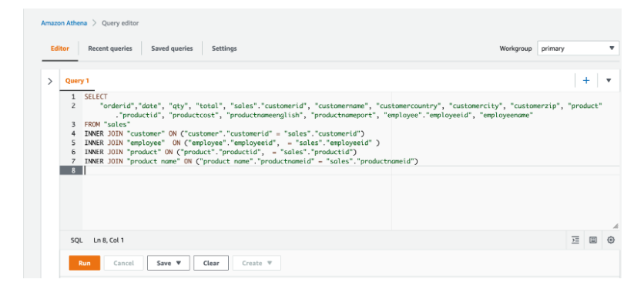Click the INNER JOIN "customer" line
The image size is (644, 296).
coord(224,134)
